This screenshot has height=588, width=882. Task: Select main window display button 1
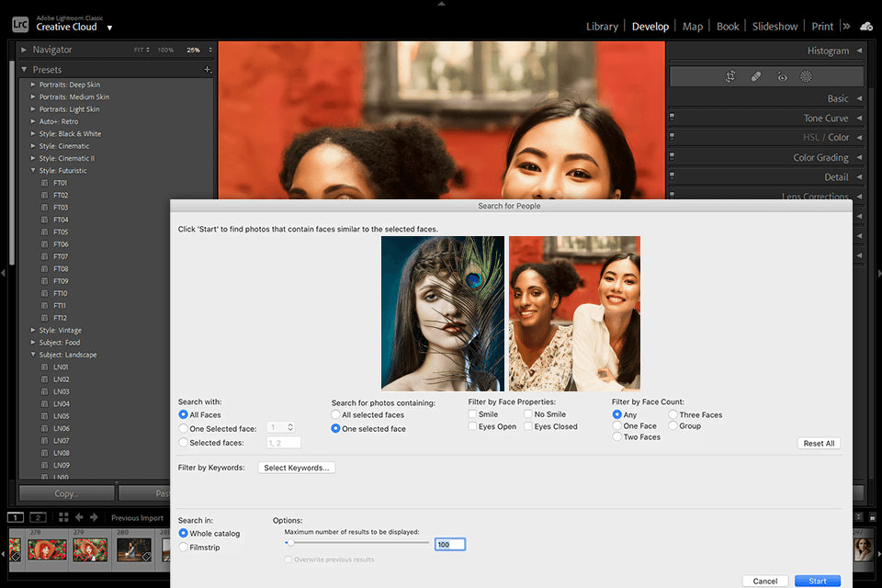16,517
